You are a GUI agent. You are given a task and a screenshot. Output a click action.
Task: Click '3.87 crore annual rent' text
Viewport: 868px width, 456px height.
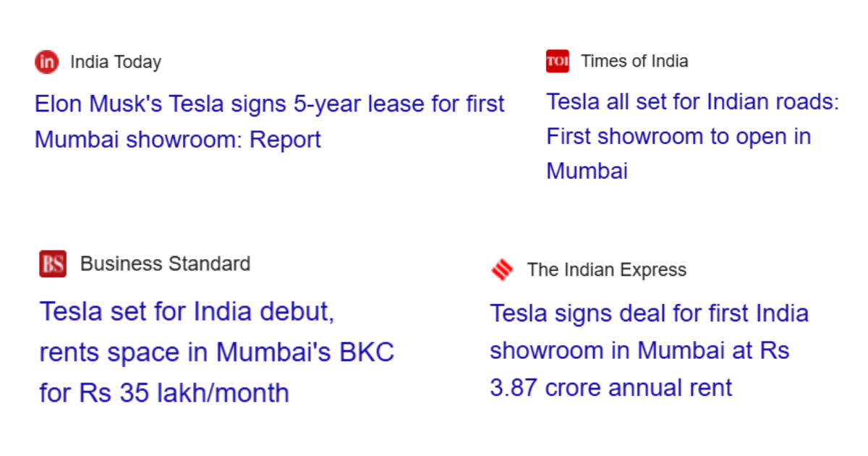pyautogui.click(x=611, y=388)
